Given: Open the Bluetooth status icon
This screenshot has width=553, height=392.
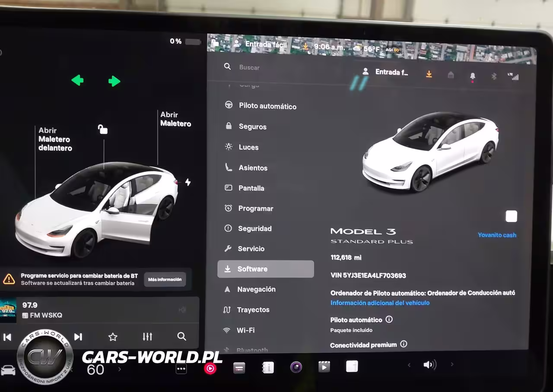Looking at the screenshot, I should coord(494,76).
